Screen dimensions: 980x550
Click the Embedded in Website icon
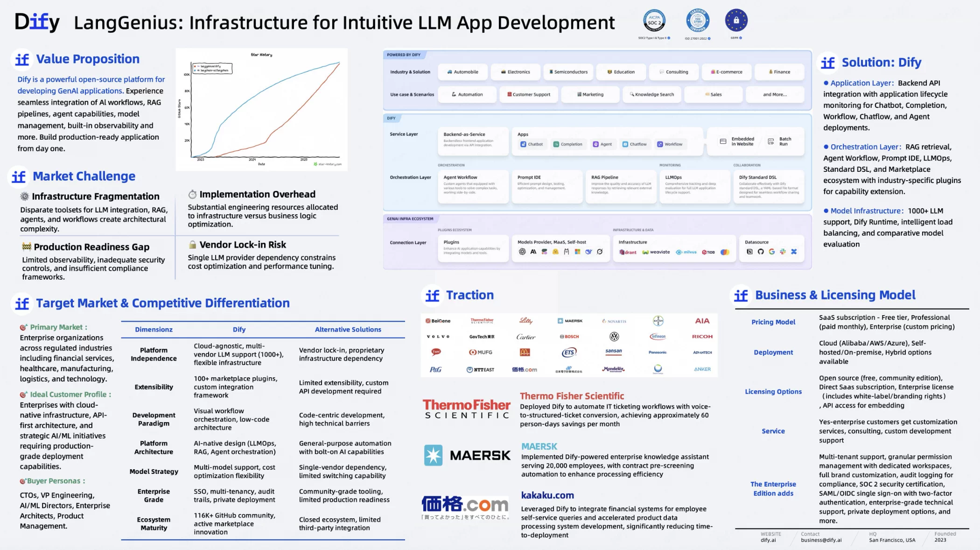(x=723, y=141)
